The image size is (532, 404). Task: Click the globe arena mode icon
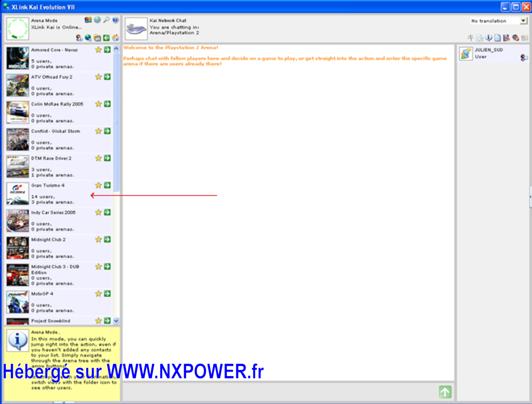pyautogui.click(x=97, y=20)
